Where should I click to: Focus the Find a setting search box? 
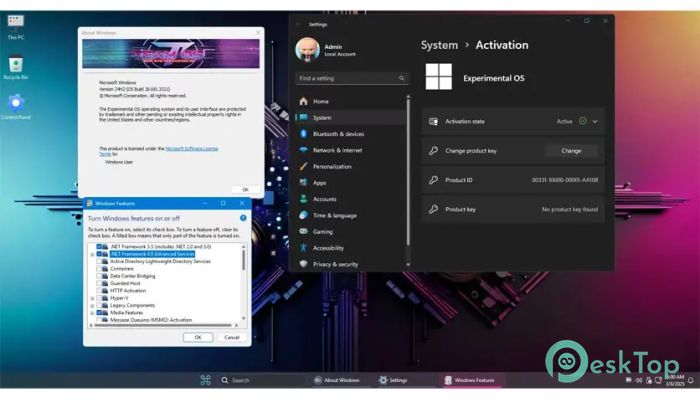351,78
